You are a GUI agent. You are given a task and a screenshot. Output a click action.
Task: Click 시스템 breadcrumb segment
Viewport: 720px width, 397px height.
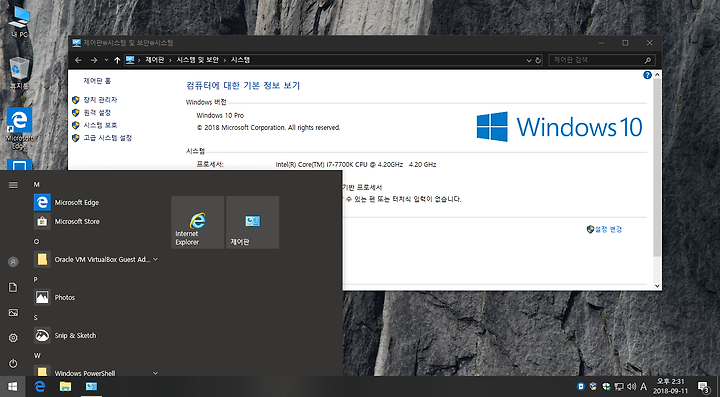tap(241, 60)
